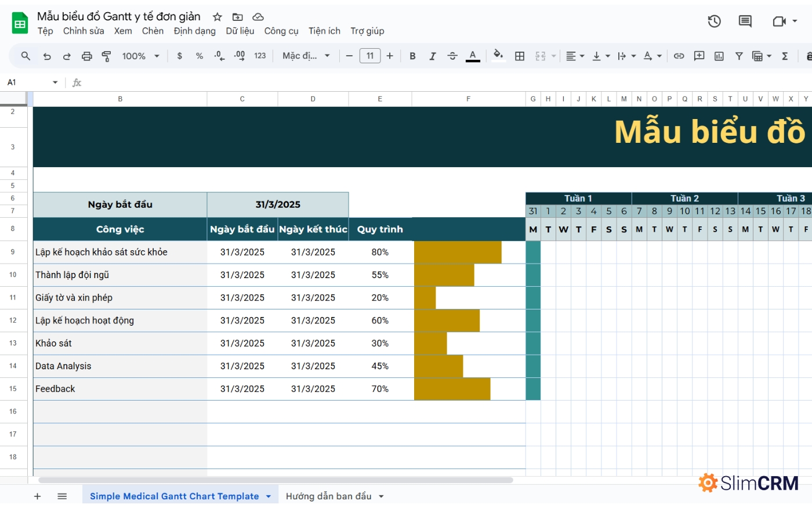The width and height of the screenshot is (812, 508).
Task: Undo the last action
Action: [x=47, y=56]
